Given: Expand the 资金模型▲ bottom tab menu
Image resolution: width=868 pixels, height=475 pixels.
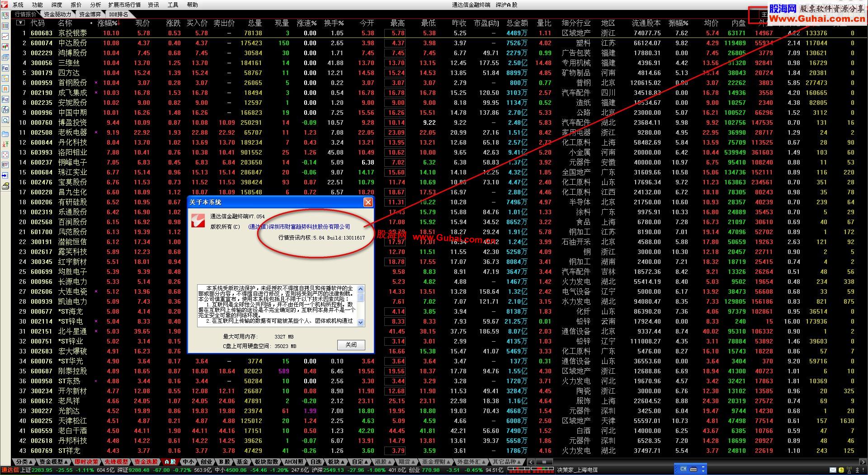Looking at the screenshot, I should coord(54,462).
